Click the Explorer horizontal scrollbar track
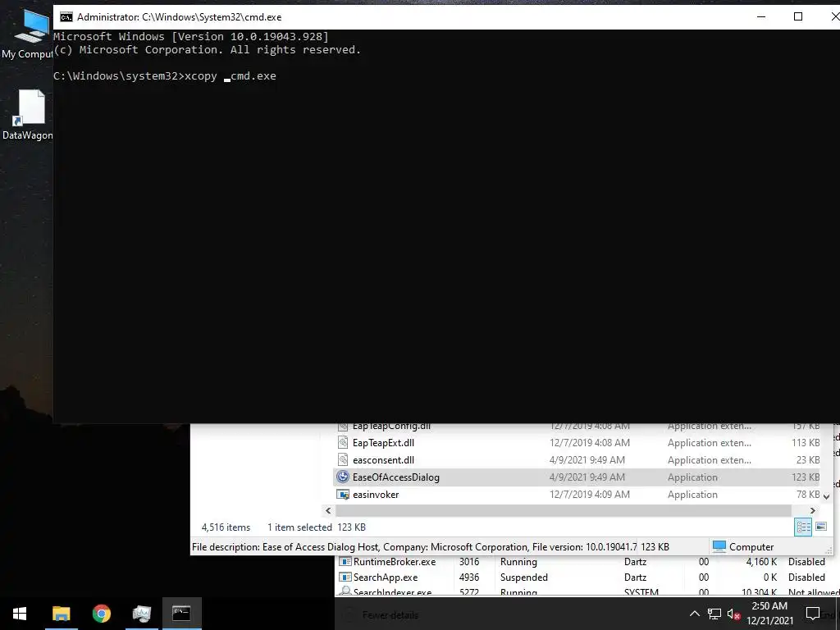 [x=563, y=510]
